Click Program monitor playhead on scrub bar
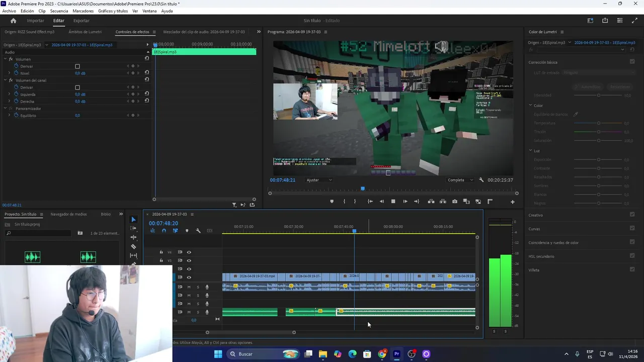 click(363, 189)
